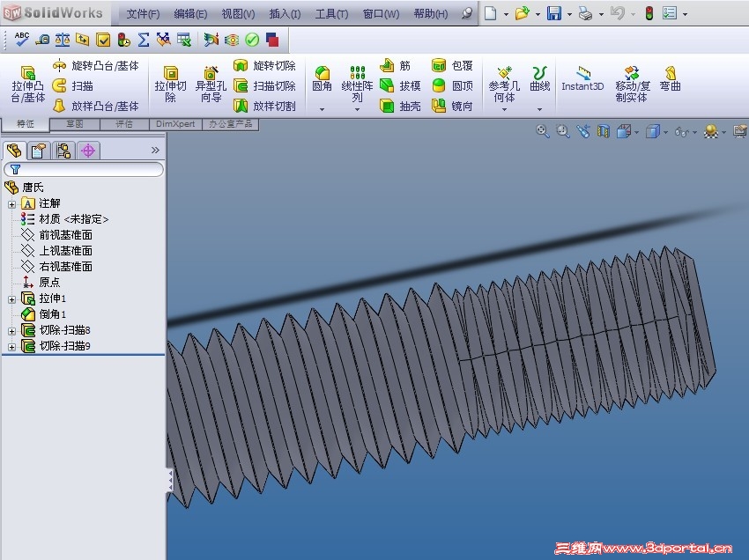The image size is (749, 560).
Task: Open the dropdown under 参考几何体
Action: pos(504,109)
